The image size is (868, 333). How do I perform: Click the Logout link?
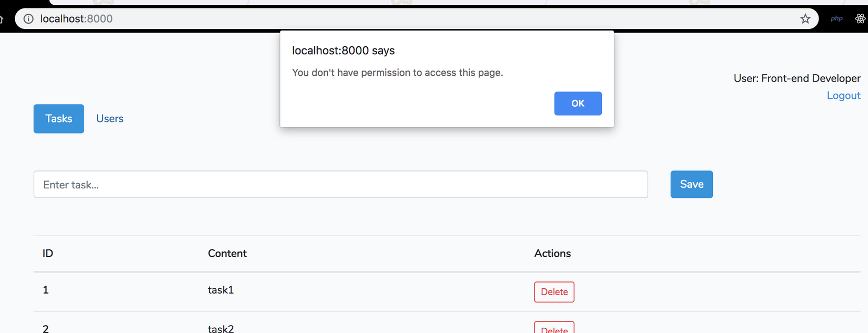coord(843,96)
